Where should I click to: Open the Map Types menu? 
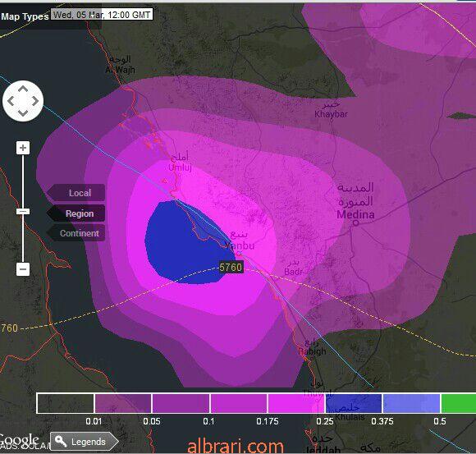click(25, 16)
